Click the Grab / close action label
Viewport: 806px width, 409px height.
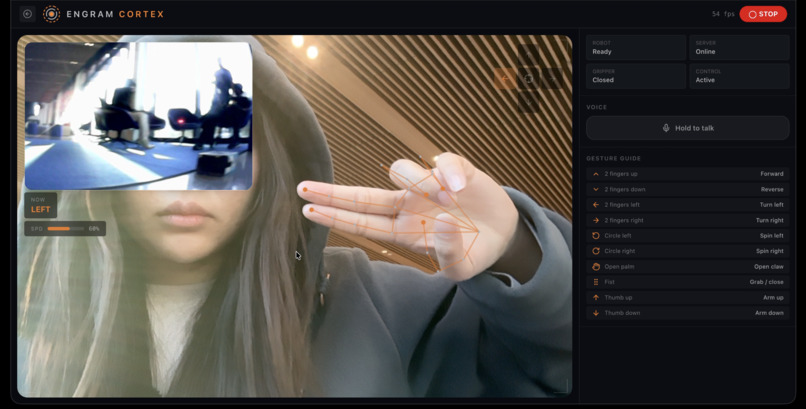point(766,282)
